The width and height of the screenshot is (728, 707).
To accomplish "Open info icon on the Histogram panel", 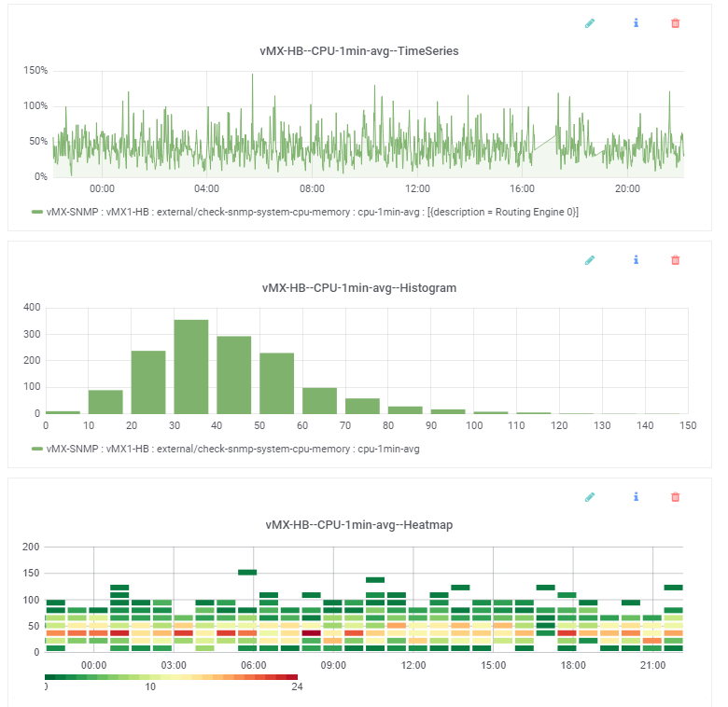I will coord(636,260).
